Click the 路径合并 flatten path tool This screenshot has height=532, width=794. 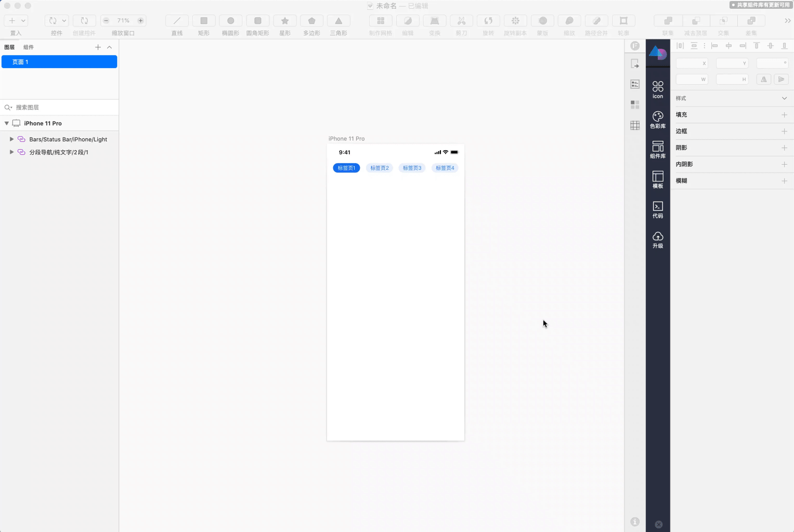(x=596, y=21)
